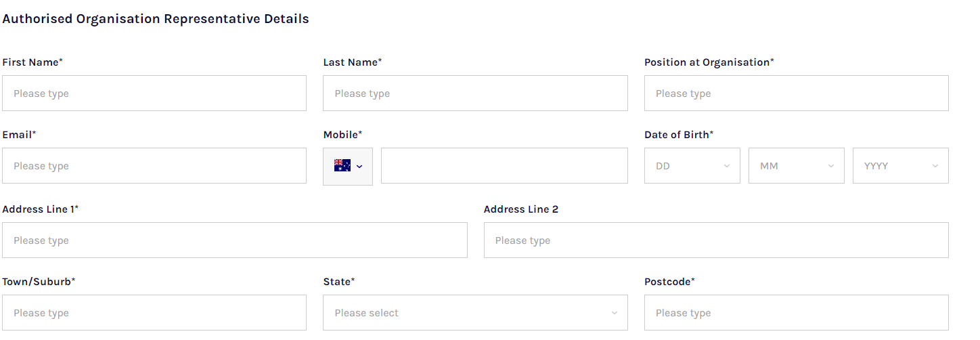
Task: Click into the Postcode input field
Action: click(797, 313)
